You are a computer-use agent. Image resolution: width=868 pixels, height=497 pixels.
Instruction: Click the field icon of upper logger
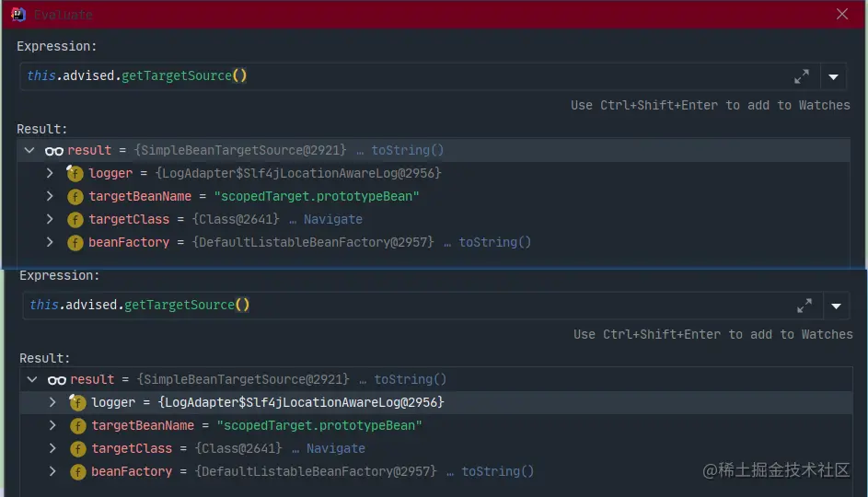click(75, 173)
